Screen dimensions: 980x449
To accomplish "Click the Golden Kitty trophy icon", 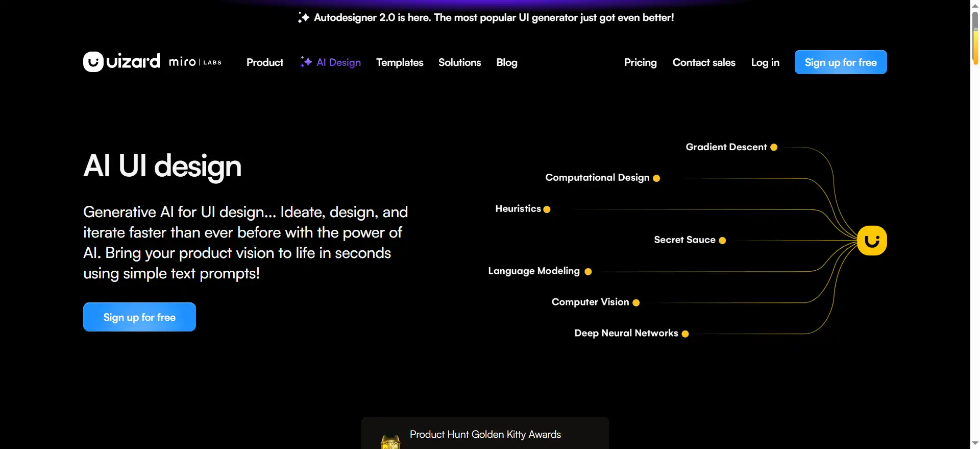I will pyautogui.click(x=390, y=442).
